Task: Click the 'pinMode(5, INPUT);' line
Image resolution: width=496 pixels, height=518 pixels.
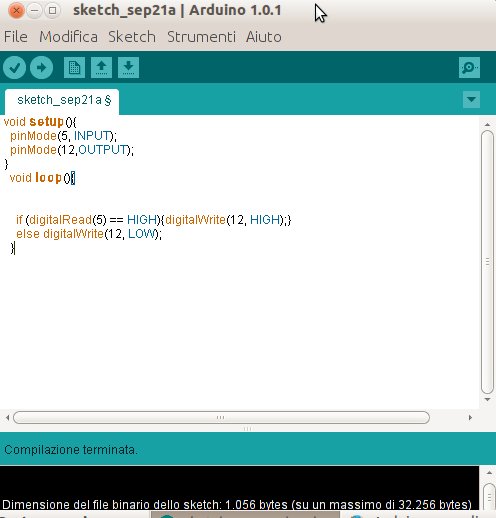Action: pos(63,136)
